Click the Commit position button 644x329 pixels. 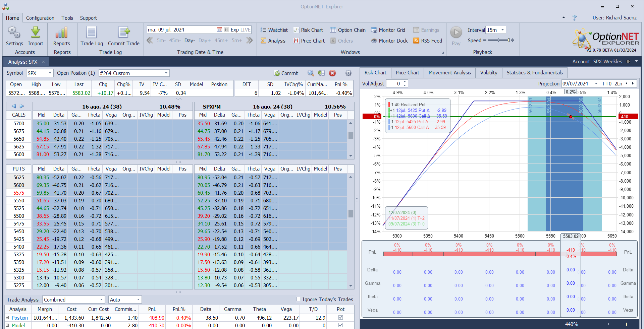286,73
